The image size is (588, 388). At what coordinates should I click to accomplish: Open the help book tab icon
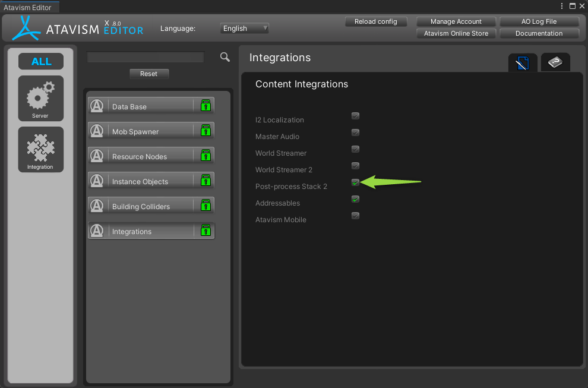coord(555,62)
